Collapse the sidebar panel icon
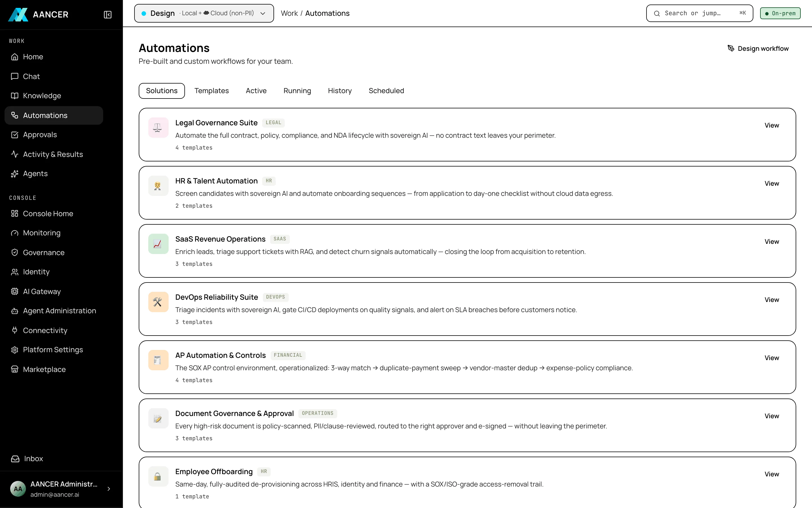812x508 pixels. pyautogui.click(x=108, y=14)
